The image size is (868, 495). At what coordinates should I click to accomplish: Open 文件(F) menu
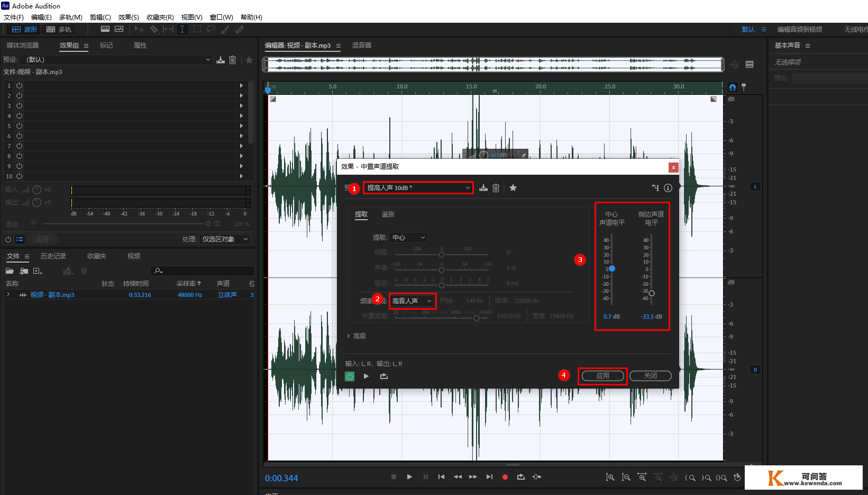click(x=14, y=17)
